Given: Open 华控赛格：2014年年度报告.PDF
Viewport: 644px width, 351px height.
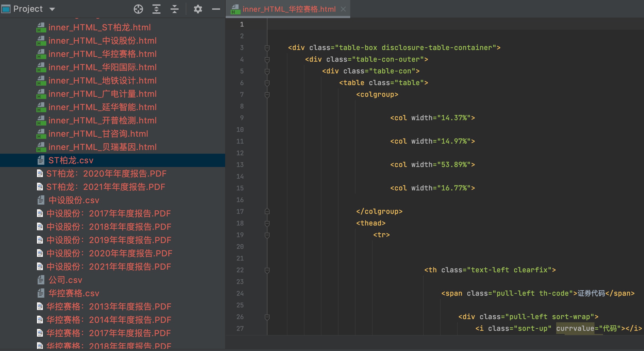Looking at the screenshot, I should (x=109, y=320).
